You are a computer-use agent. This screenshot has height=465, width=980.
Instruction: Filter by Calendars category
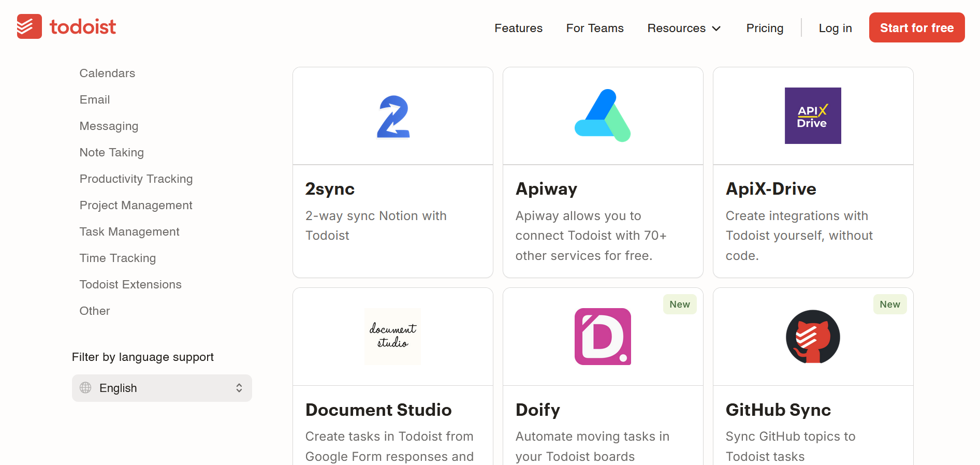click(107, 73)
